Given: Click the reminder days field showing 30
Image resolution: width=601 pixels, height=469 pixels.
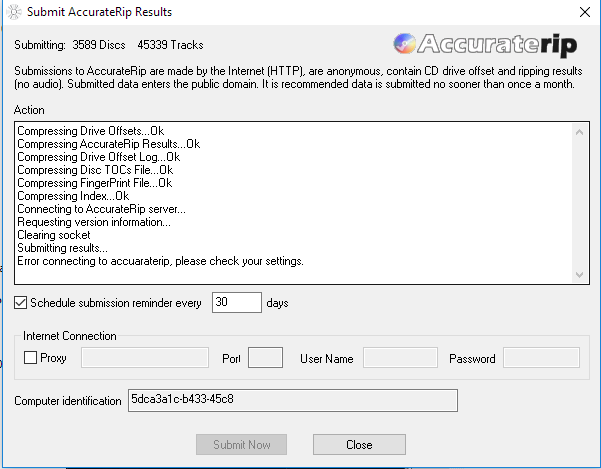Looking at the screenshot, I should point(236,302).
